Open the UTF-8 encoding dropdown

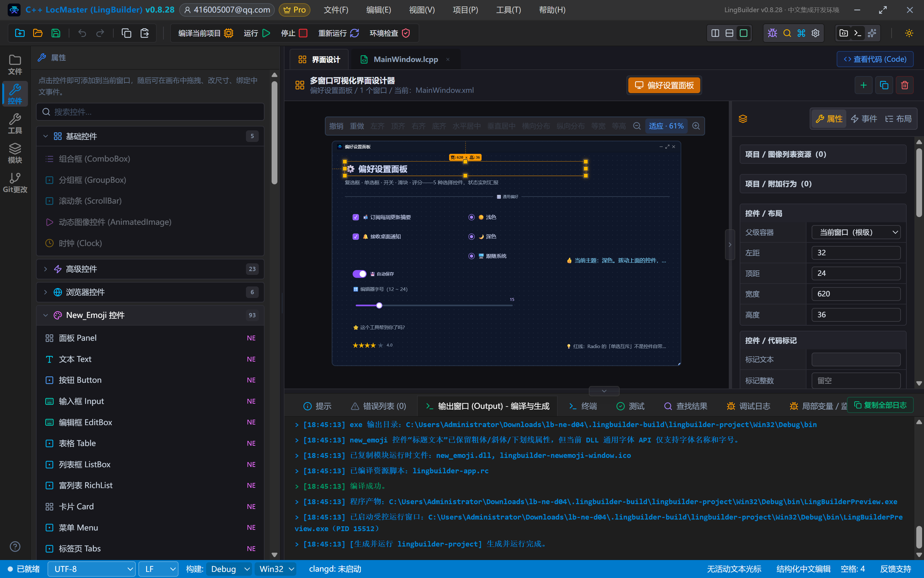coord(92,569)
